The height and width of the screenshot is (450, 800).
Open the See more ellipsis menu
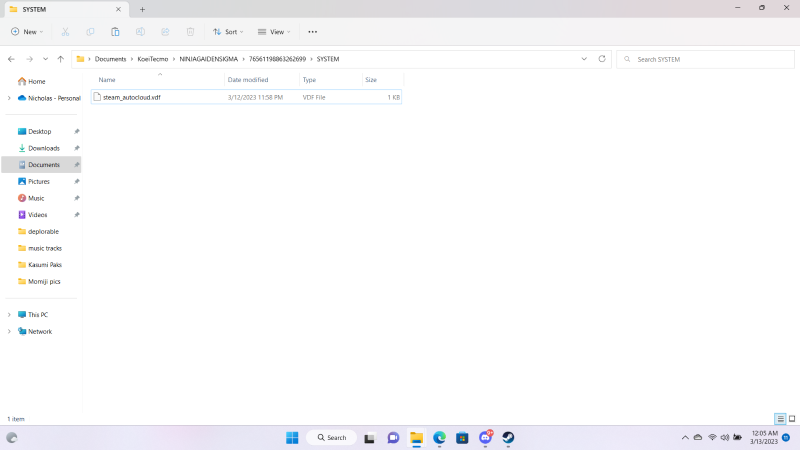pos(313,32)
